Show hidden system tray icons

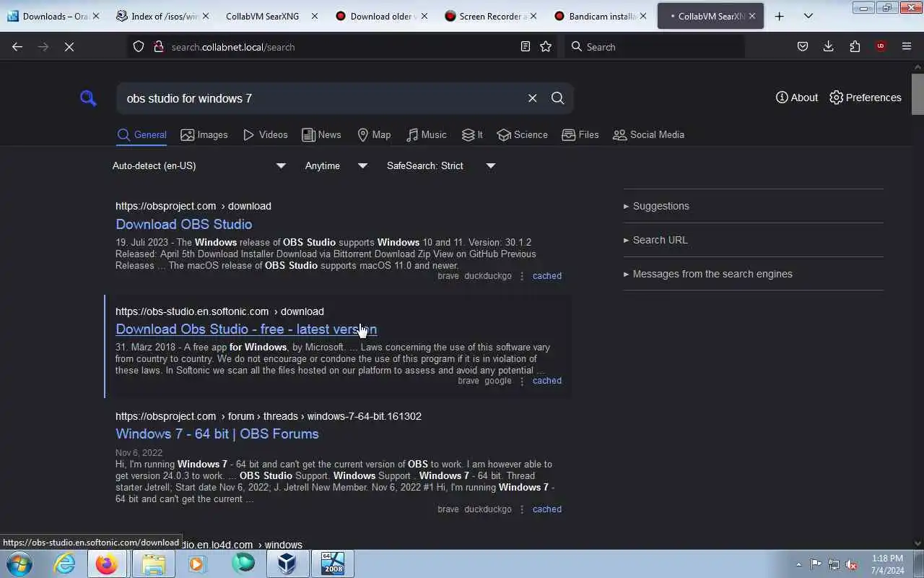[798, 564]
